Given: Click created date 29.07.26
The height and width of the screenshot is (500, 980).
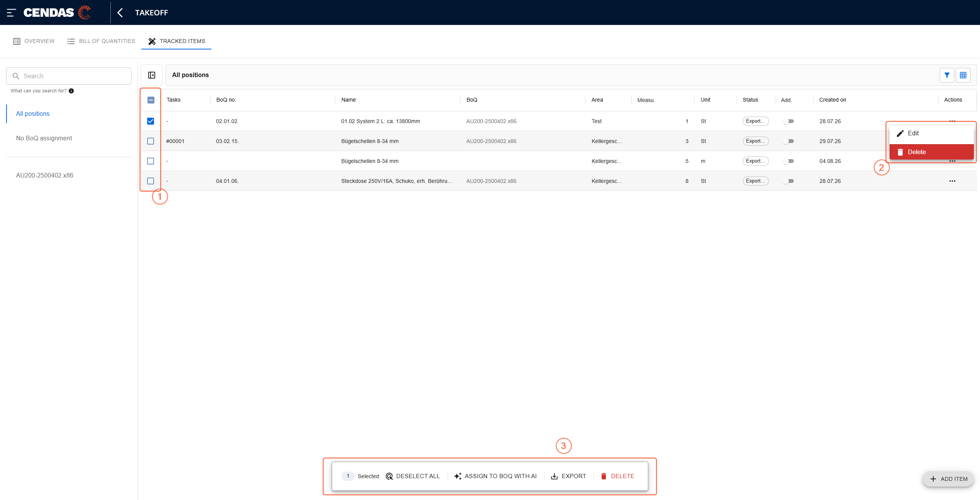Looking at the screenshot, I should [x=830, y=141].
